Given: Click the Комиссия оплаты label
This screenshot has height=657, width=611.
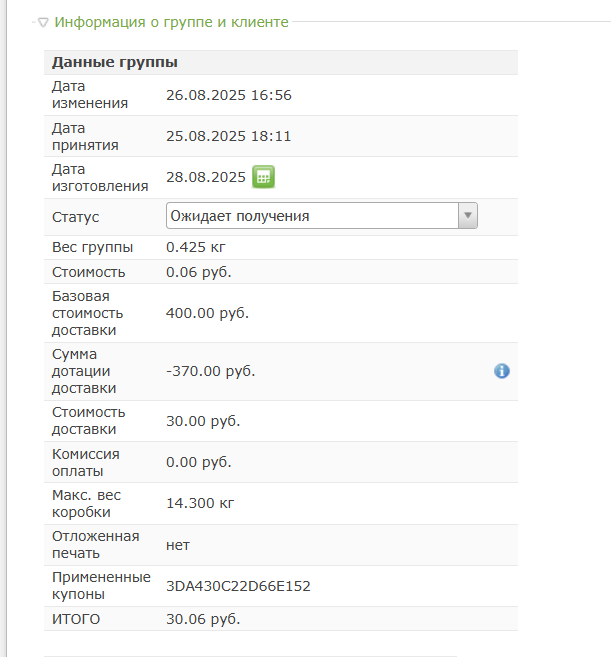Looking at the screenshot, I should pyautogui.click(x=85, y=462).
